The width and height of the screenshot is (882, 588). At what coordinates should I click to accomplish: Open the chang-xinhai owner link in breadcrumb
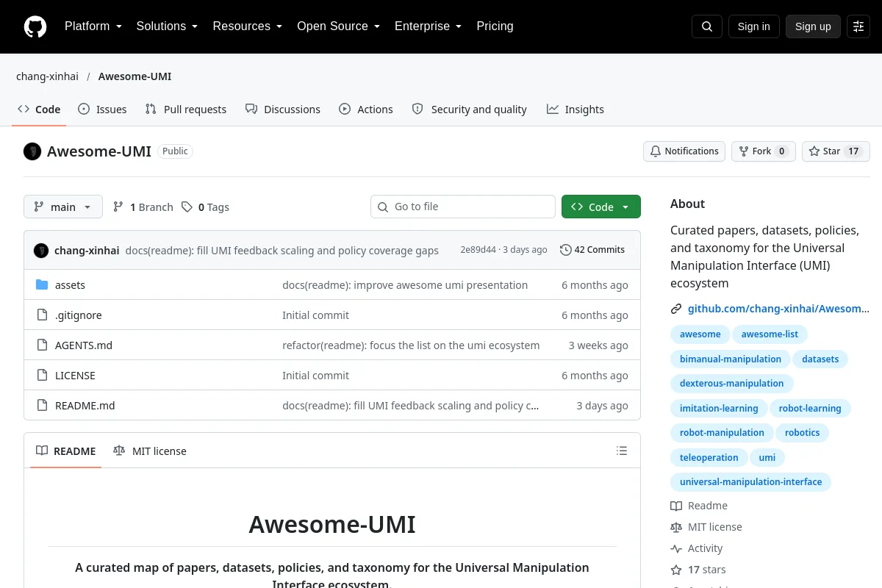pyautogui.click(x=47, y=76)
